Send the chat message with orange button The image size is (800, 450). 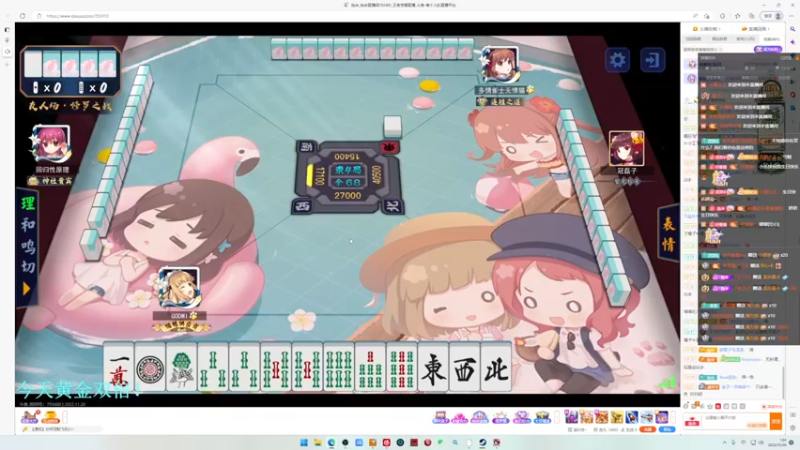point(776,421)
